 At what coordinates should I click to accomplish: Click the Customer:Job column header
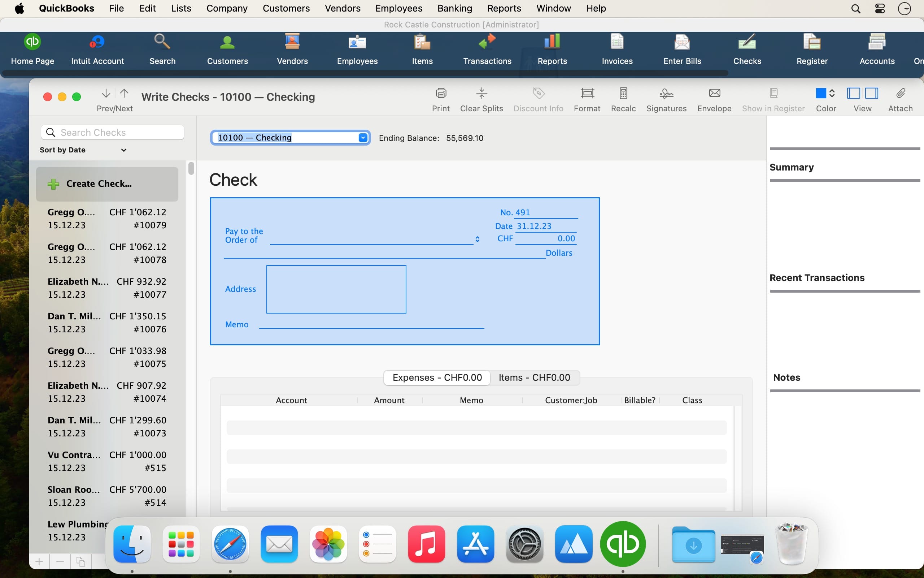pos(571,400)
